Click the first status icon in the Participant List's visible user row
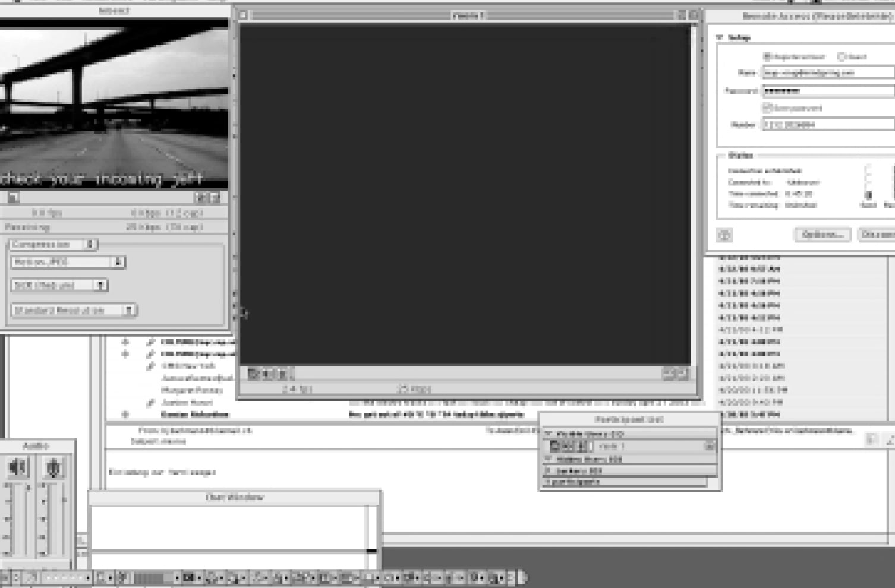The height and width of the screenshot is (588, 895). pos(555,447)
